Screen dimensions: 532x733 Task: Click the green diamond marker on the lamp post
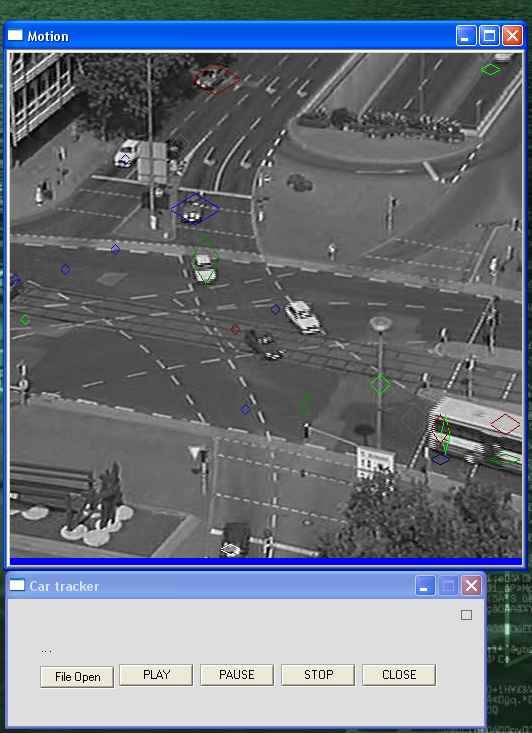(x=380, y=384)
